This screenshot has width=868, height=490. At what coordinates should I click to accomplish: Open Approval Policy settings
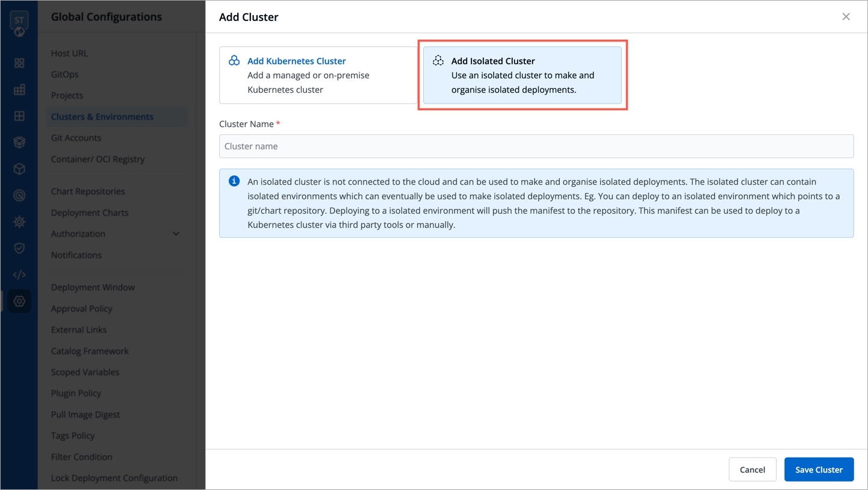(x=81, y=308)
